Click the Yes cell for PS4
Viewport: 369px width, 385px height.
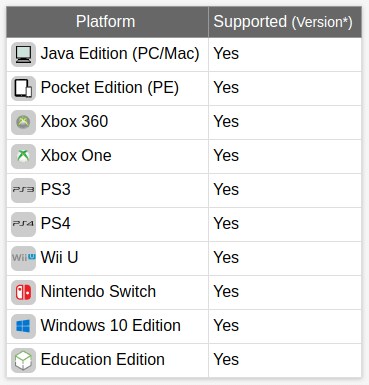click(285, 224)
